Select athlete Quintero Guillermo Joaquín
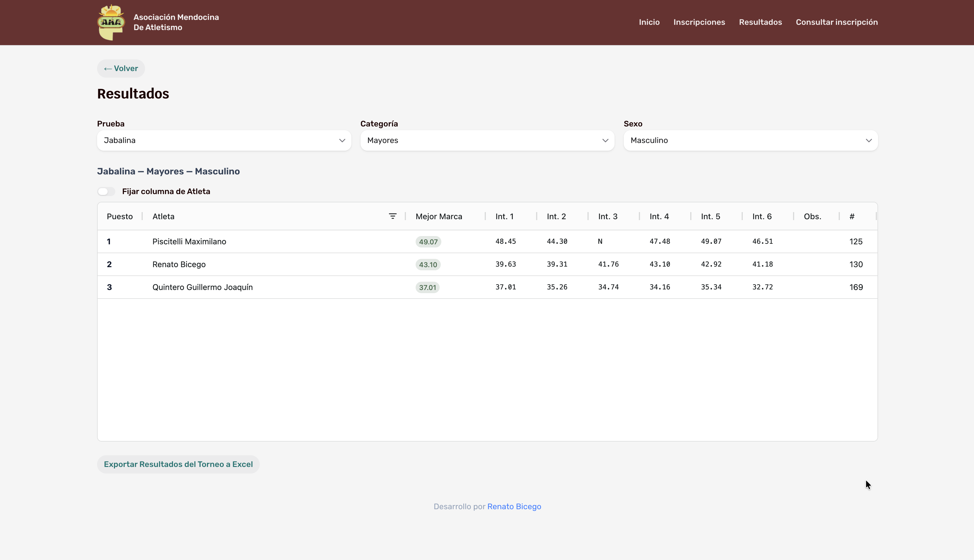Image resolution: width=974 pixels, height=560 pixels. click(202, 287)
